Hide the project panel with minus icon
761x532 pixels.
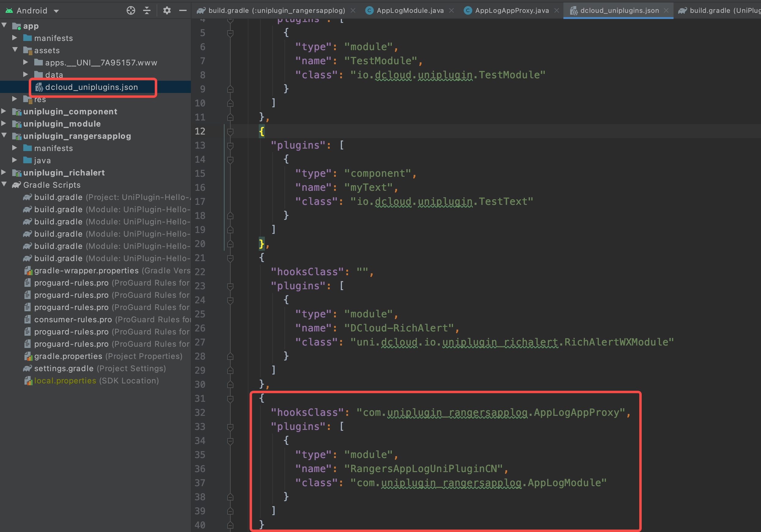tap(183, 11)
